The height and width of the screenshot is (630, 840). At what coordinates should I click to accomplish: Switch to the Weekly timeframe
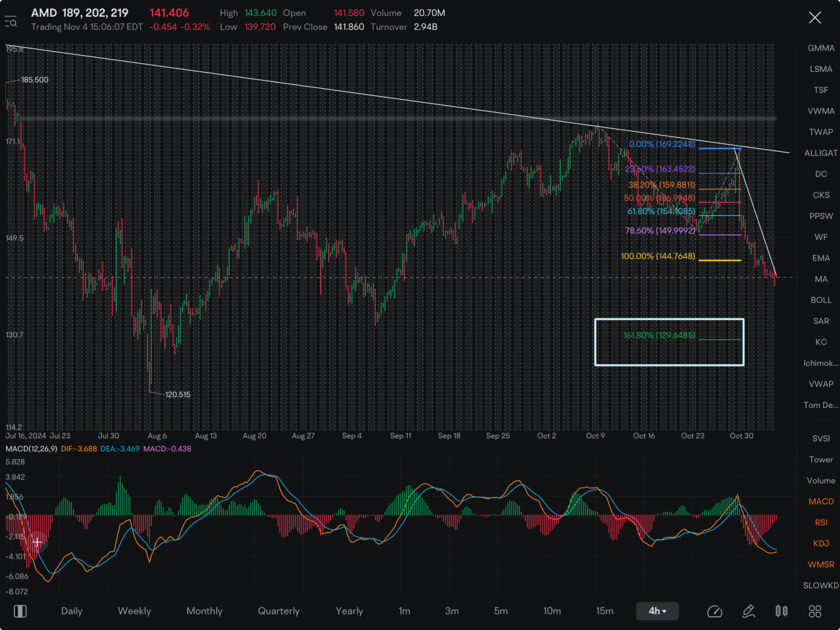pyautogui.click(x=134, y=611)
